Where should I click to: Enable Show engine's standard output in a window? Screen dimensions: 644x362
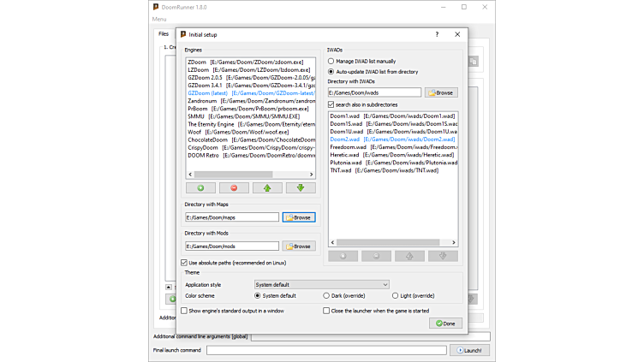pyautogui.click(x=184, y=311)
